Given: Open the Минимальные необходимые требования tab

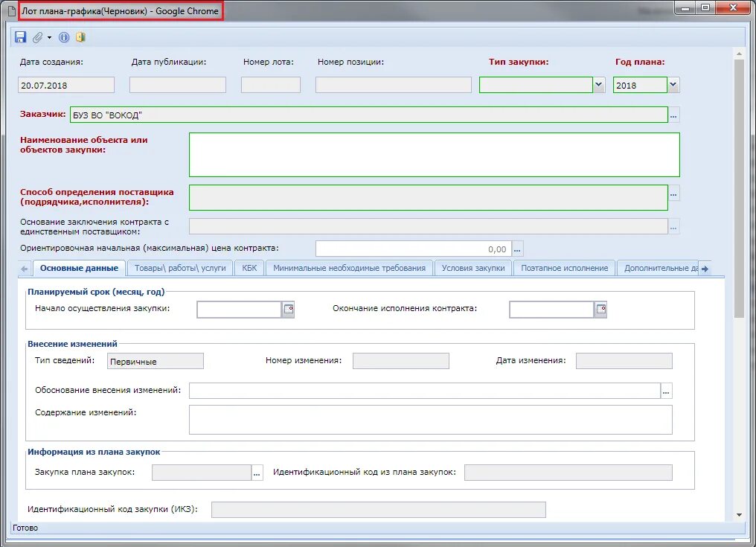Looking at the screenshot, I should click(350, 268).
